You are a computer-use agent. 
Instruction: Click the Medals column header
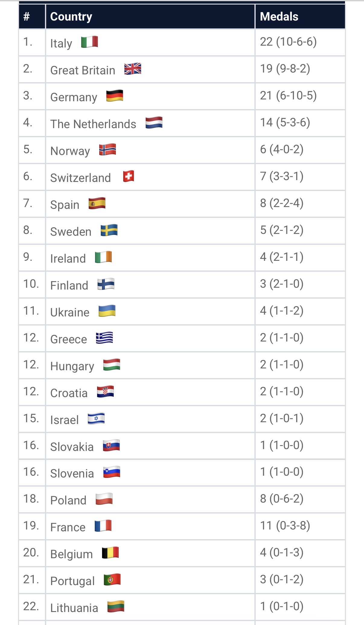tap(279, 17)
